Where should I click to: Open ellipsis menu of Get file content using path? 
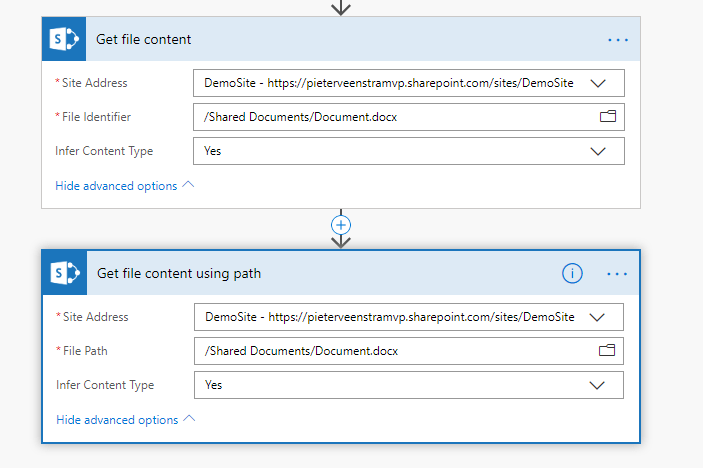[x=617, y=274]
